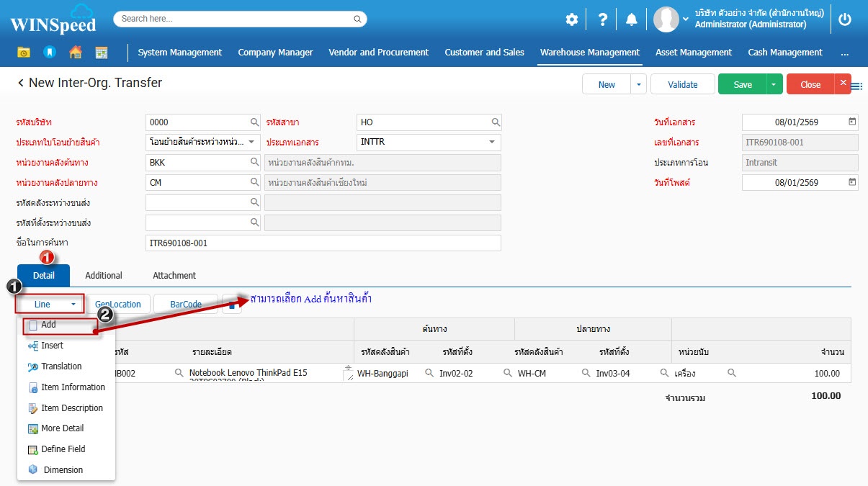Select Add from the Line menu

(x=48, y=325)
